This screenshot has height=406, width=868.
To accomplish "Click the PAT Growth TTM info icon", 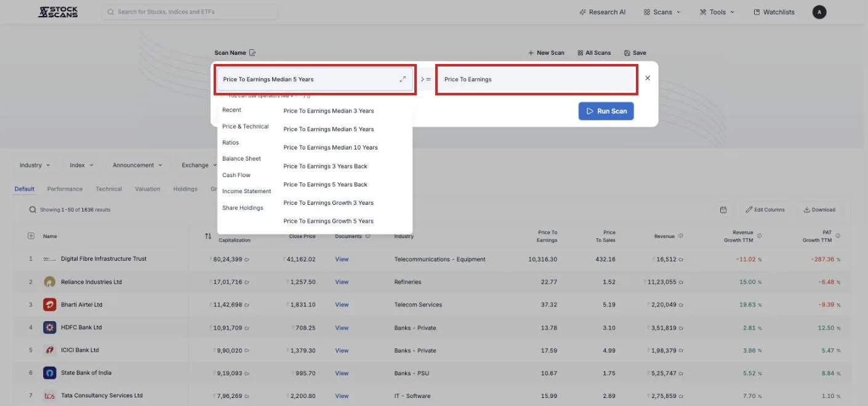I will (838, 236).
